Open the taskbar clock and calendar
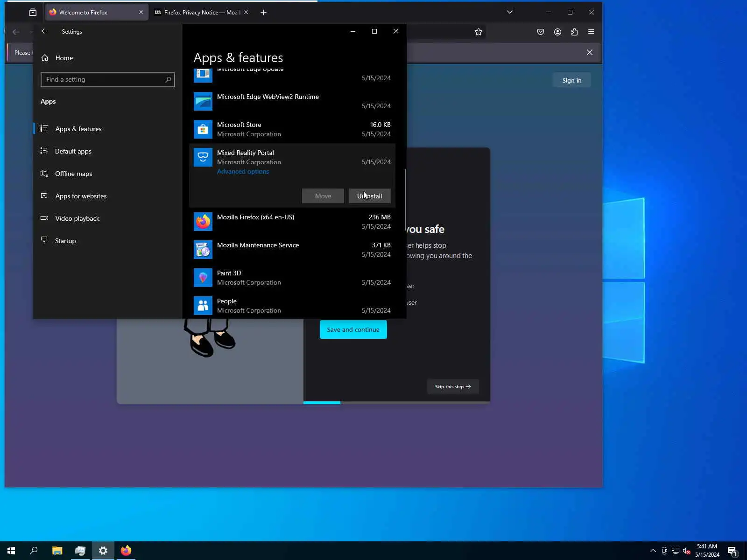The height and width of the screenshot is (560, 747). point(707,551)
